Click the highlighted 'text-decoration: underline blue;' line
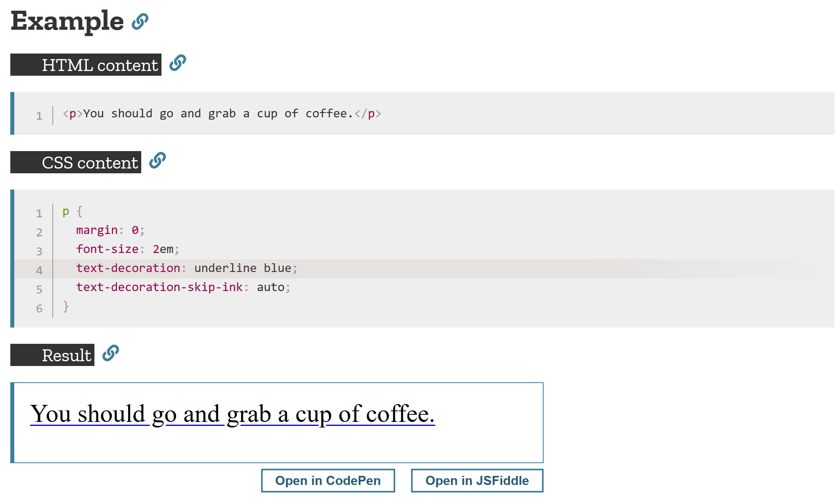Image resolution: width=840 pixels, height=504 pixels. point(186,268)
